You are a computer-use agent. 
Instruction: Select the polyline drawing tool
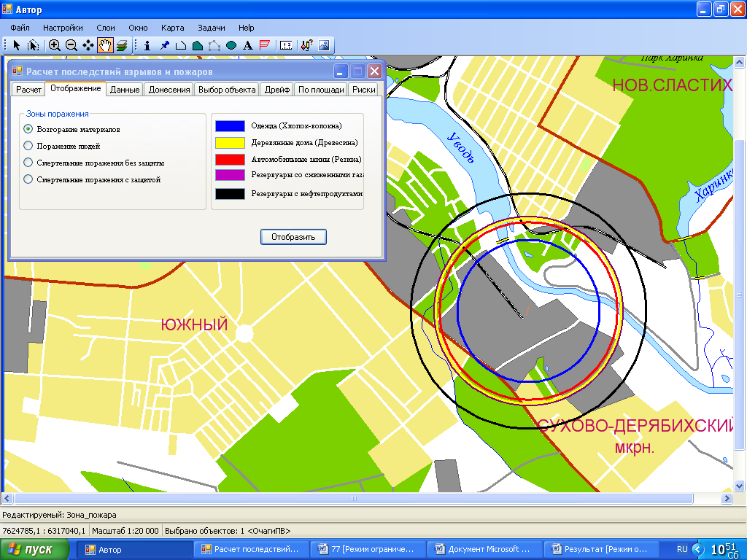click(181, 45)
